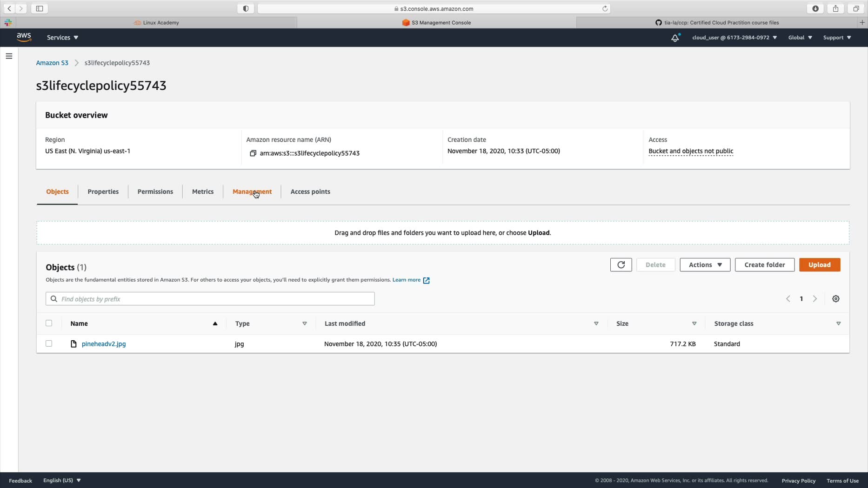Screen dimensions: 868x488
Task: Add a new browser tab
Action: pos(862,22)
